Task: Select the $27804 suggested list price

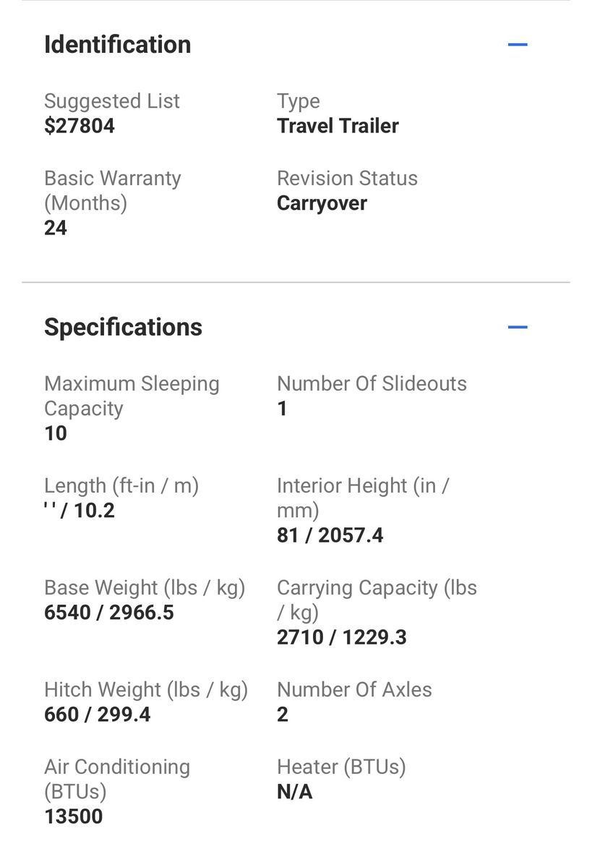Action: (x=80, y=126)
